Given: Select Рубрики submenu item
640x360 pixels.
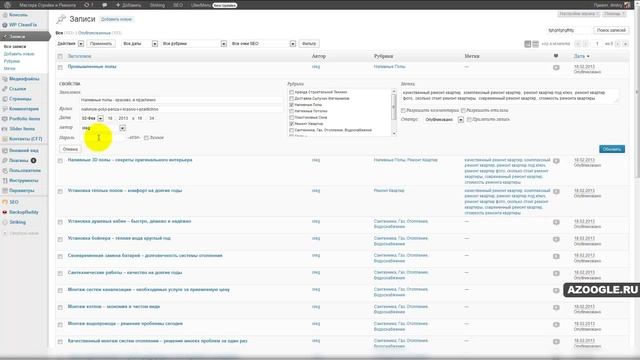Looking at the screenshot, I should [12, 61].
